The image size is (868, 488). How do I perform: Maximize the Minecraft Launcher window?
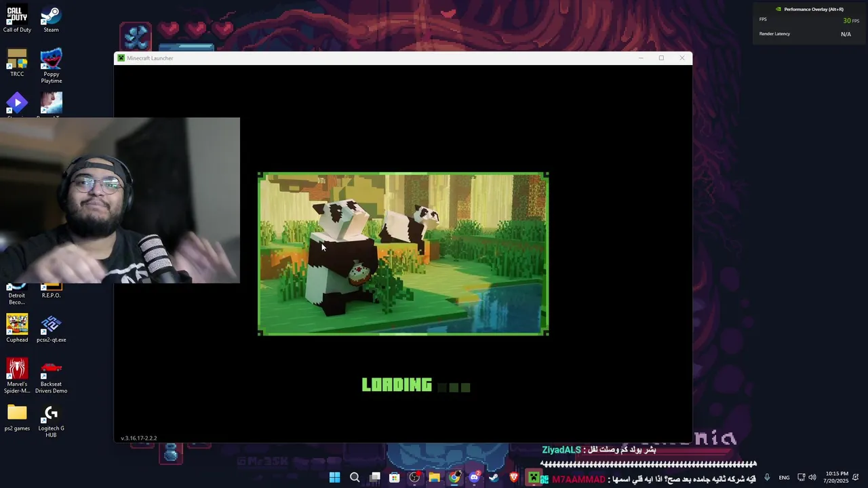click(x=661, y=58)
